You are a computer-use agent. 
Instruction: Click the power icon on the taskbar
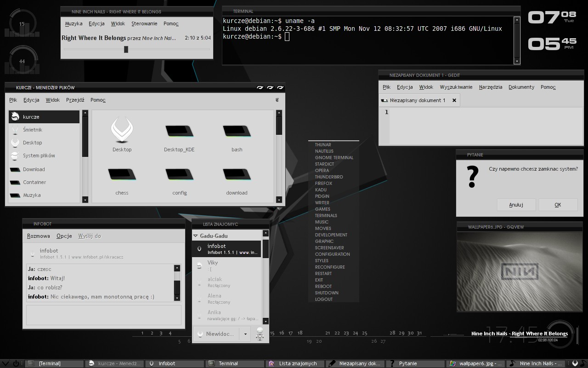click(17, 363)
